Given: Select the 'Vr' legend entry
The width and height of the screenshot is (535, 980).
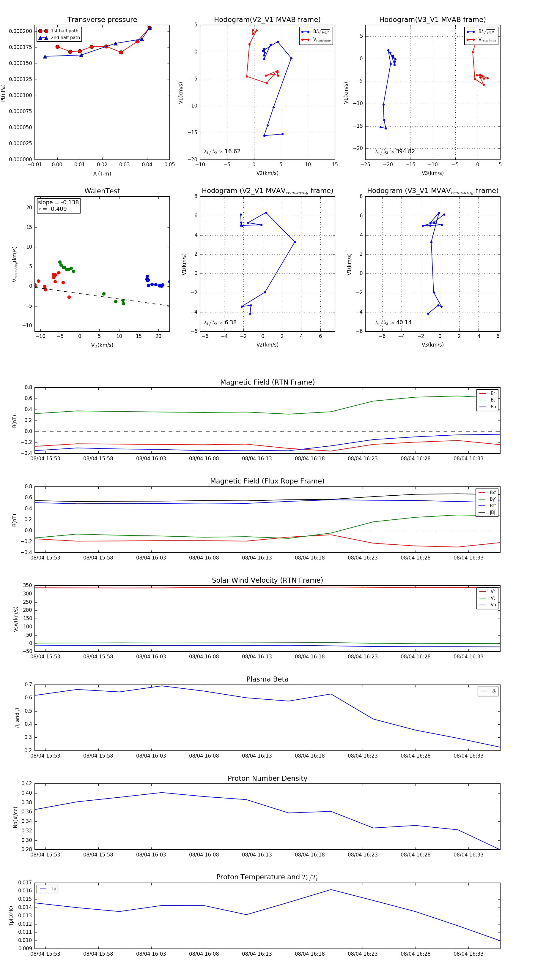Looking at the screenshot, I should 488,592.
